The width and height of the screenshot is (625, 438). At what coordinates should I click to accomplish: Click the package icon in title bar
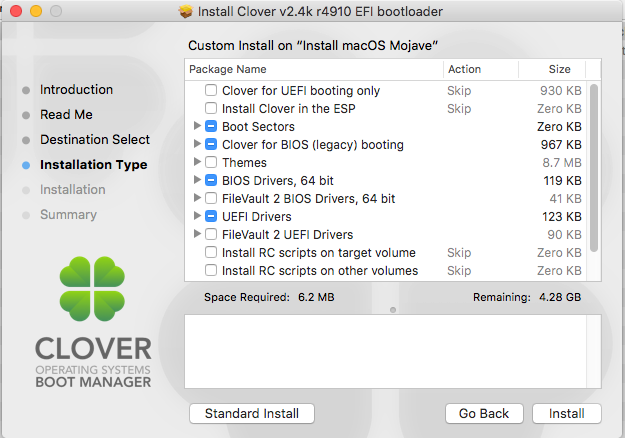185,12
